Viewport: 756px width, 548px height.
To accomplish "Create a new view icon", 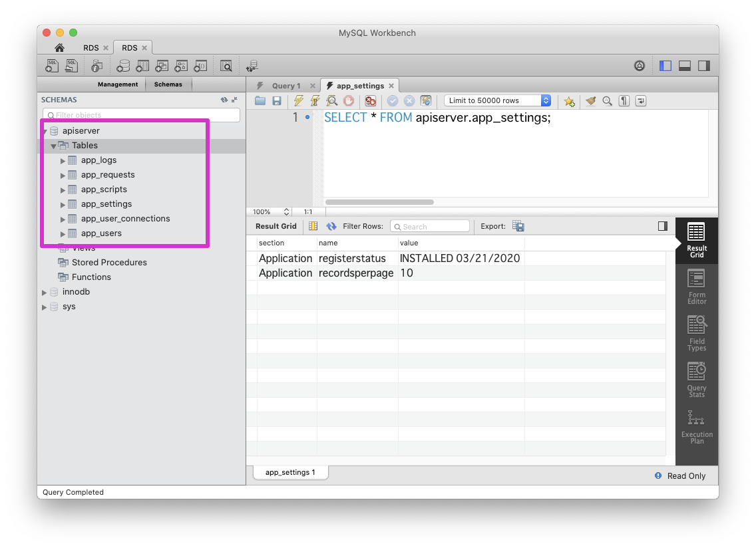I will point(162,66).
